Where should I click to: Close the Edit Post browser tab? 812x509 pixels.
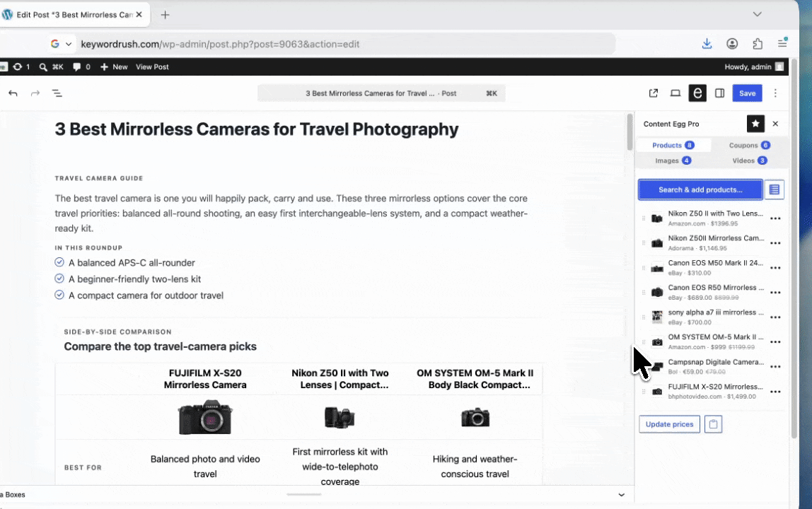(139, 15)
